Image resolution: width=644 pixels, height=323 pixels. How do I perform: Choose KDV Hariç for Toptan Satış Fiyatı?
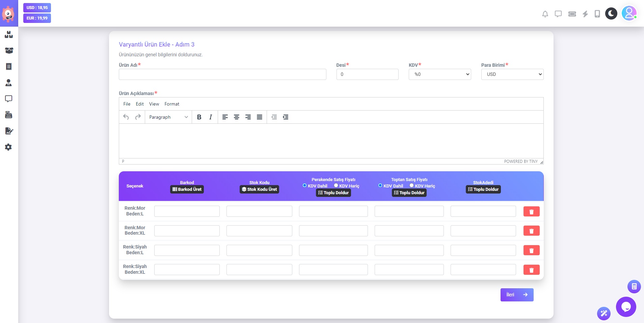[411, 185]
